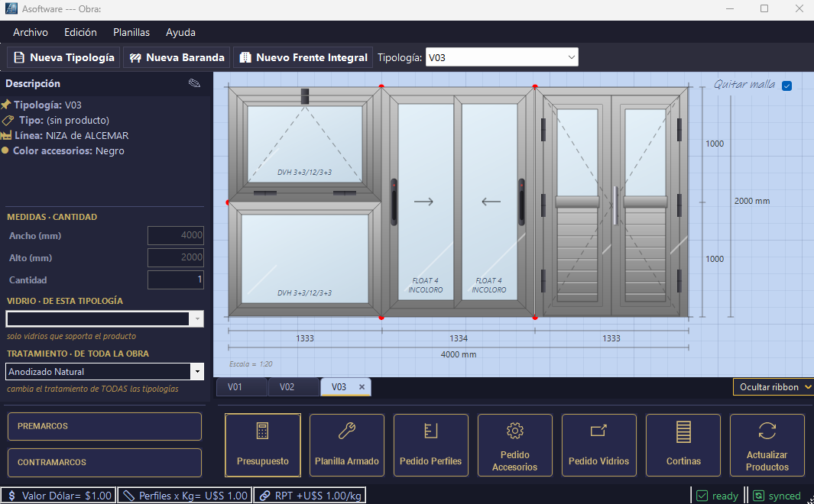814x504 pixels.
Task: Select the upper-left tilt window pane
Action: tap(305, 144)
